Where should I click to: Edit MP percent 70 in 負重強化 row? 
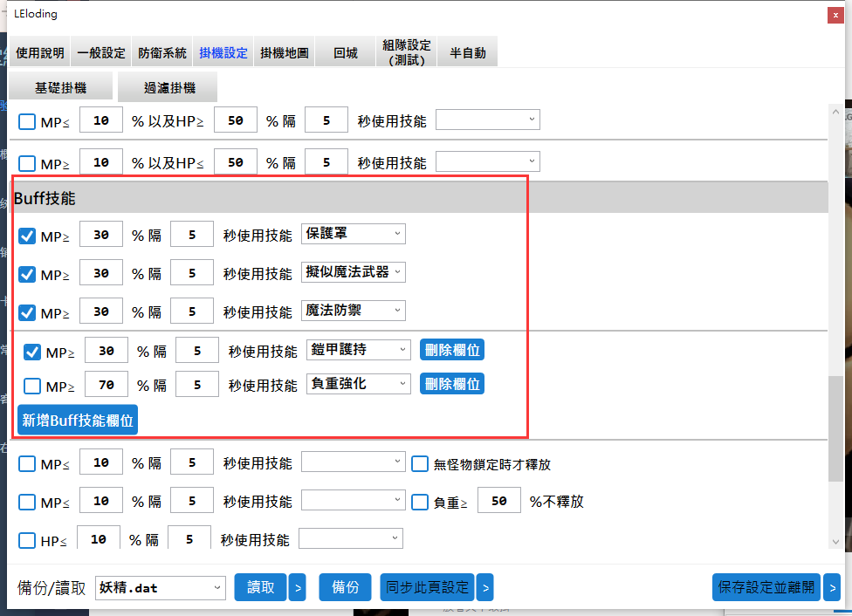106,385
